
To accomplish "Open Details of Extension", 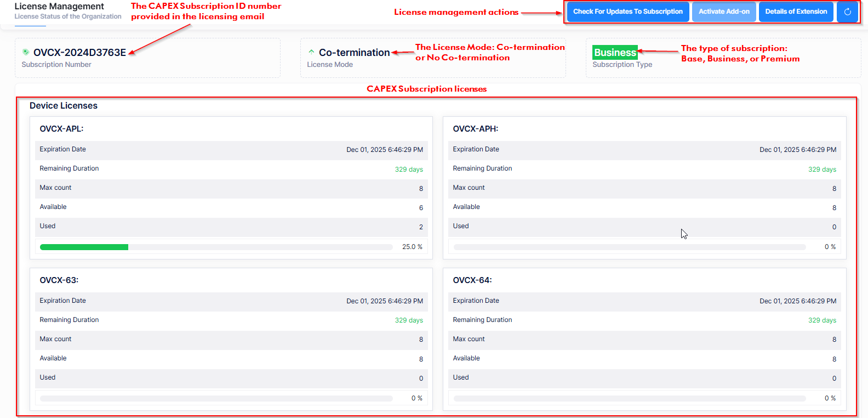I will pos(796,12).
